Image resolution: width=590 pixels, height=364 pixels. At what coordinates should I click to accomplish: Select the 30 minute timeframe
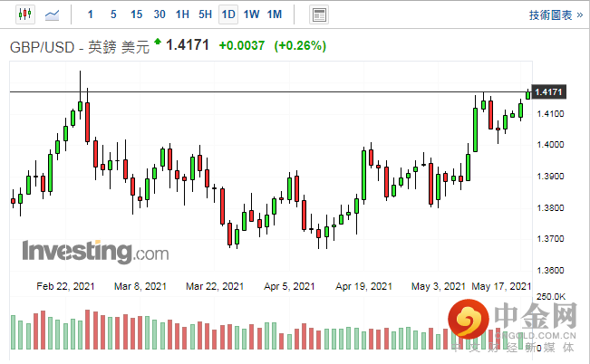(160, 14)
